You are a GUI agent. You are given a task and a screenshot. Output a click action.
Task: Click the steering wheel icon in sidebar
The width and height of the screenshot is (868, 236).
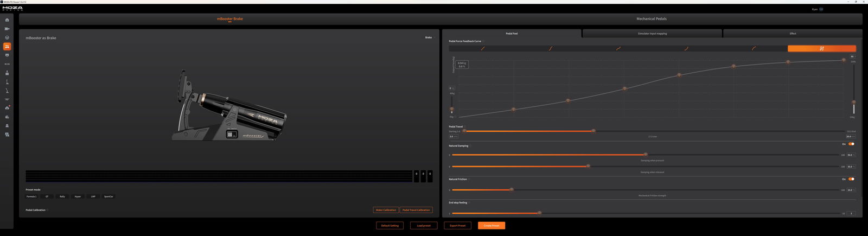[7, 37]
